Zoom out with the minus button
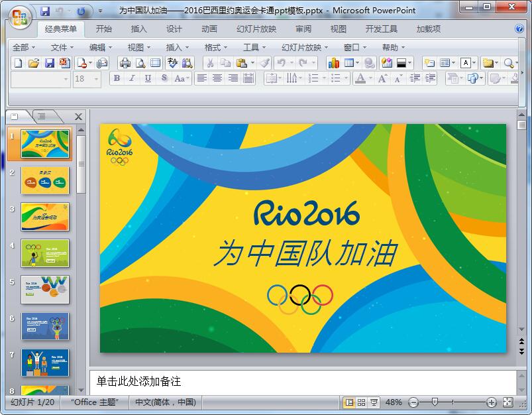 [413, 403]
